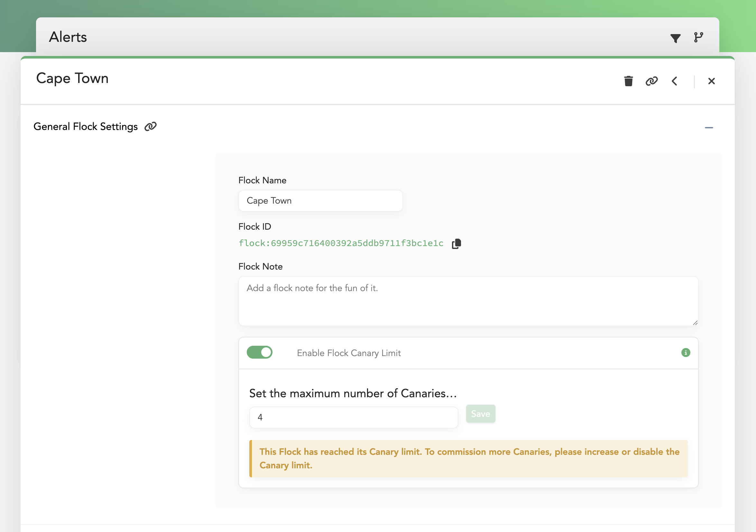
Task: Click the green flock ID text
Action: [x=341, y=243]
